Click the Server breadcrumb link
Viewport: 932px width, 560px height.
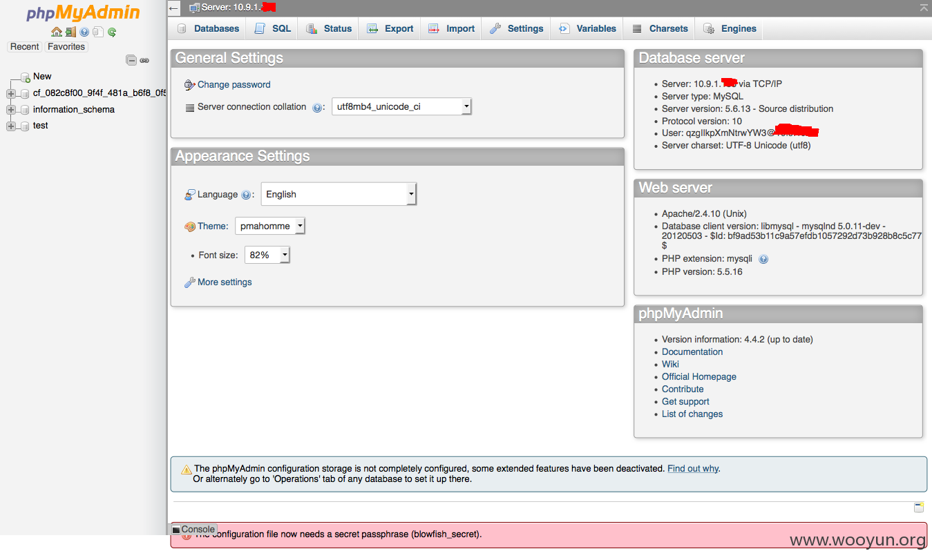[238, 8]
